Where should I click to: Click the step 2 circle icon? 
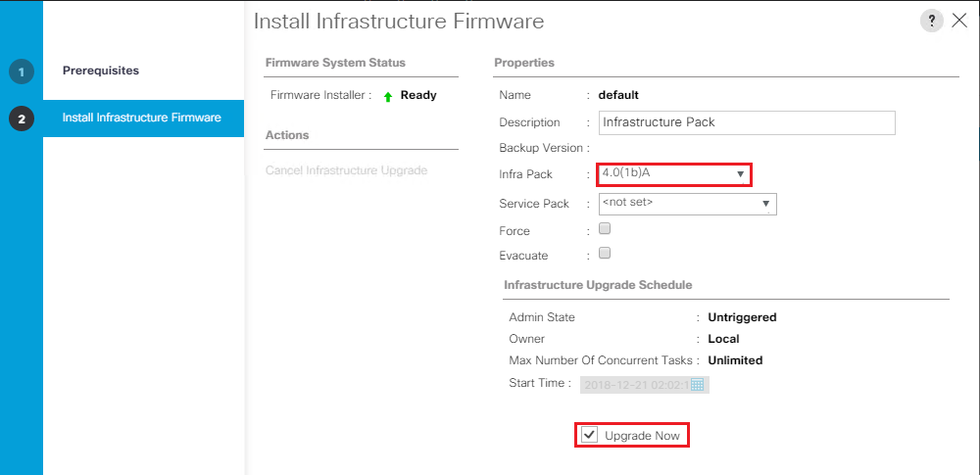[x=22, y=119]
